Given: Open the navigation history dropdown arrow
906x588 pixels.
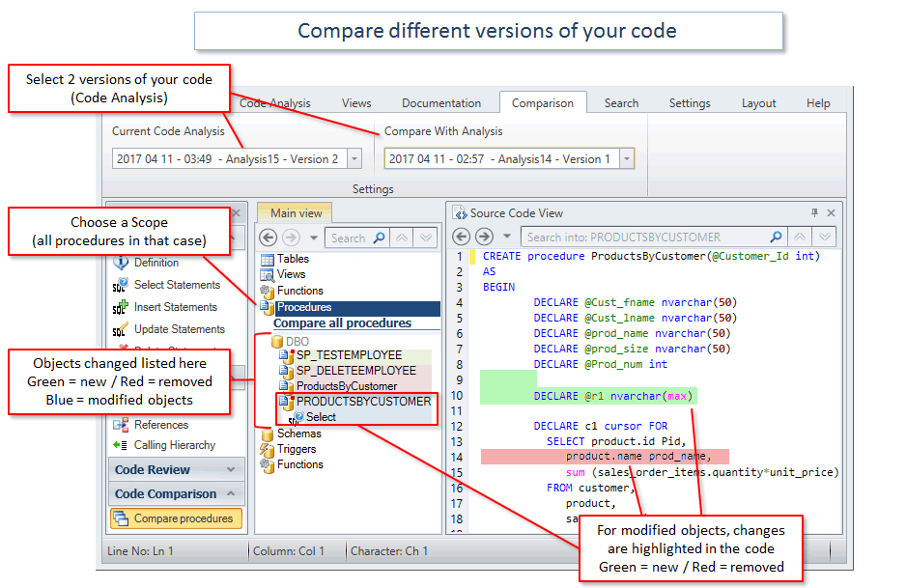Looking at the screenshot, I should tap(506, 237).
